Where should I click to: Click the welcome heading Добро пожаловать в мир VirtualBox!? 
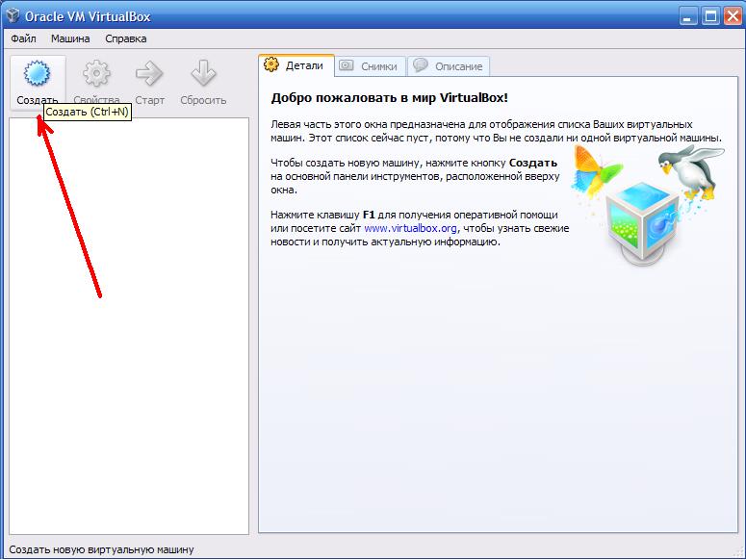point(389,98)
